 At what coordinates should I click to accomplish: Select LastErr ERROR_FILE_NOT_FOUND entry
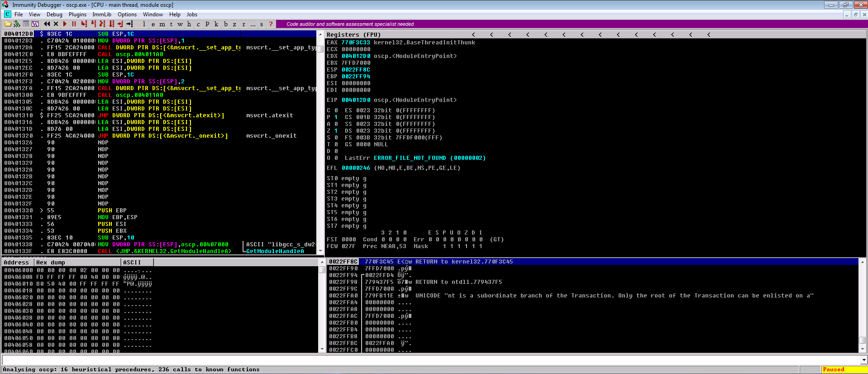pyautogui.click(x=415, y=158)
